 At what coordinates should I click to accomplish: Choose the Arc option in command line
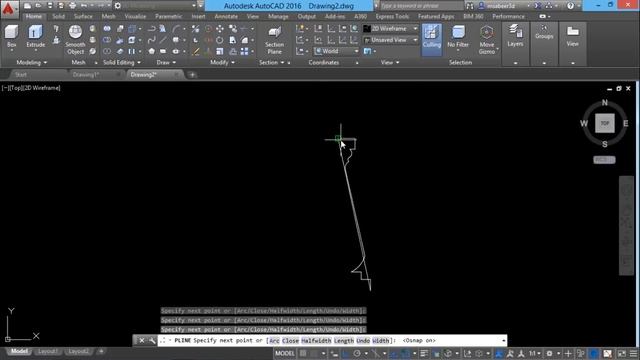[274, 340]
